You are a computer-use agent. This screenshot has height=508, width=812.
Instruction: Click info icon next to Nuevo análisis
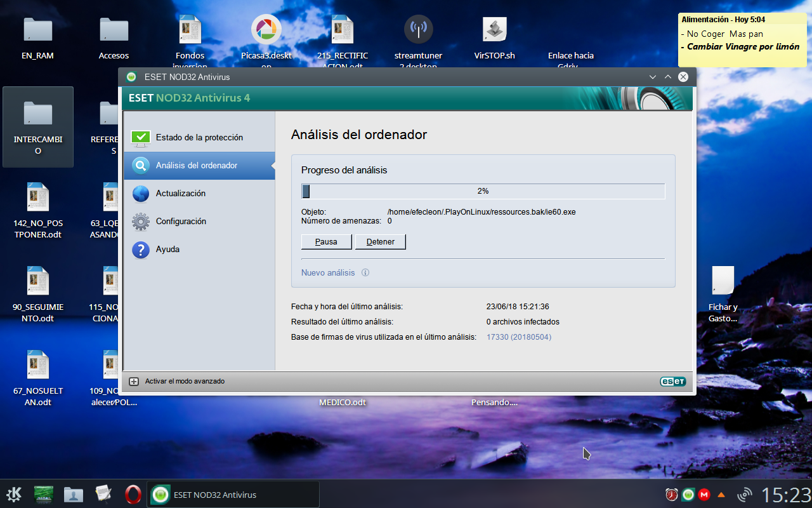click(365, 272)
